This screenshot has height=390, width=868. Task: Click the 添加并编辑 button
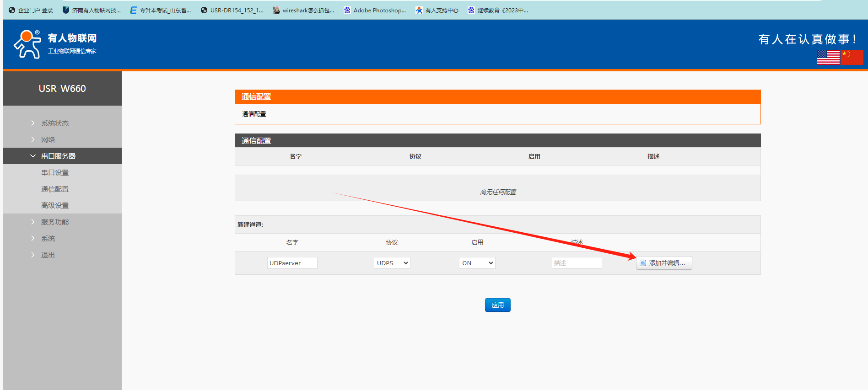664,263
